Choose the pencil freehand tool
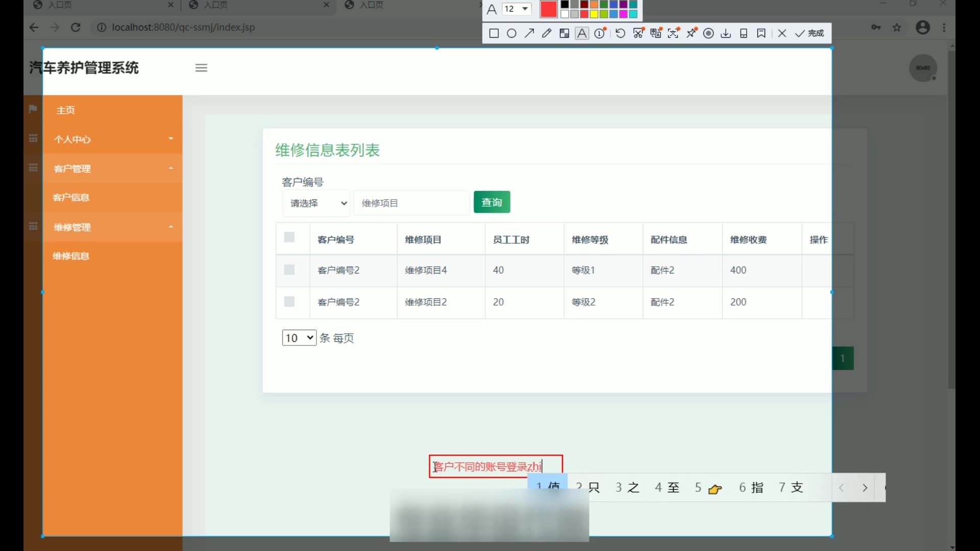 click(x=547, y=34)
